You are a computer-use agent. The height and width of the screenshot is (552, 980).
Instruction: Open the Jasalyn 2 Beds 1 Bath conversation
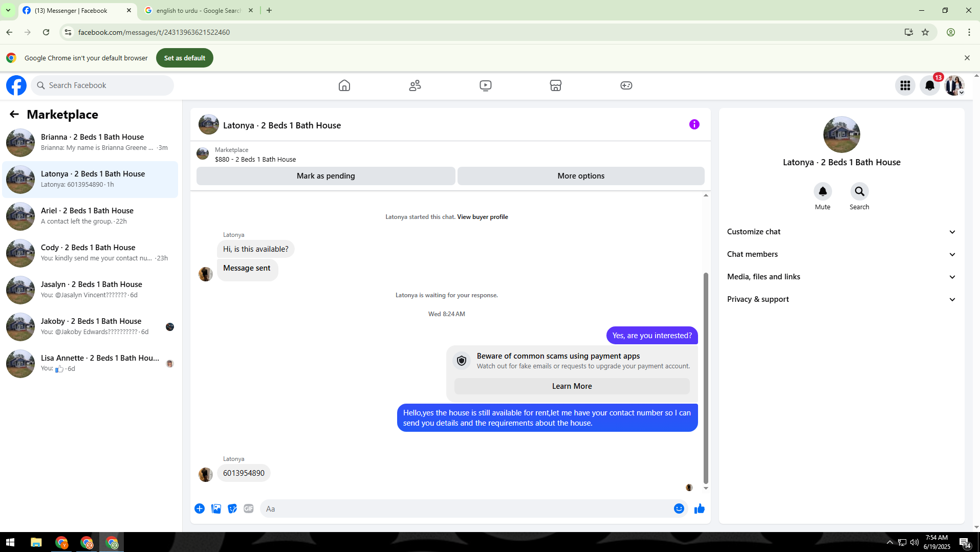pos(90,290)
